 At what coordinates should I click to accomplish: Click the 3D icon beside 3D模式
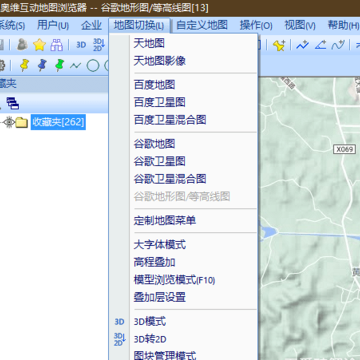coord(119,322)
